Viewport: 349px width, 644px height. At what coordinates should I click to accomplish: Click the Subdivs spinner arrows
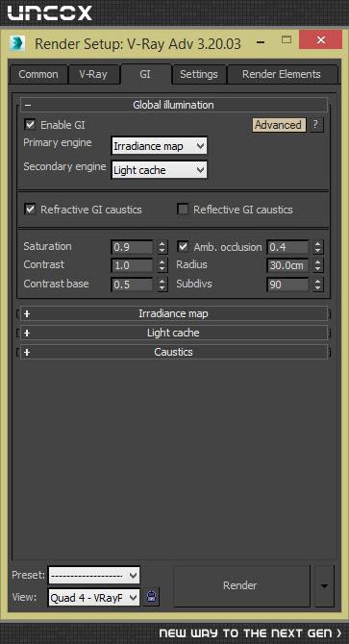[x=318, y=285]
